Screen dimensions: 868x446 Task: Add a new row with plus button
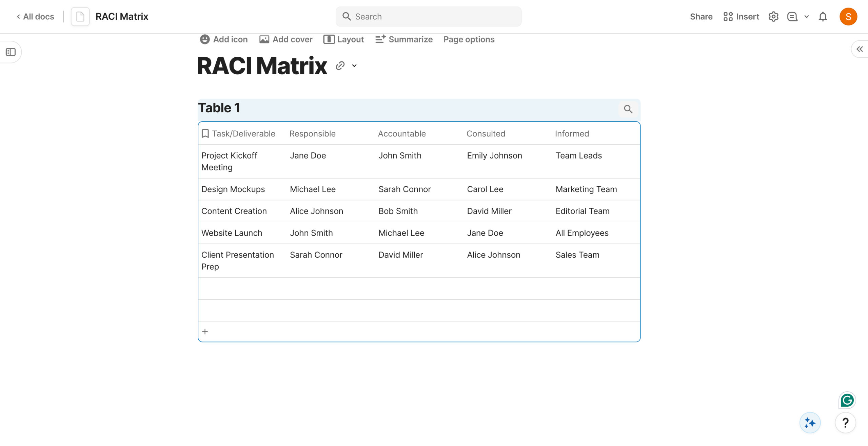[205, 332]
